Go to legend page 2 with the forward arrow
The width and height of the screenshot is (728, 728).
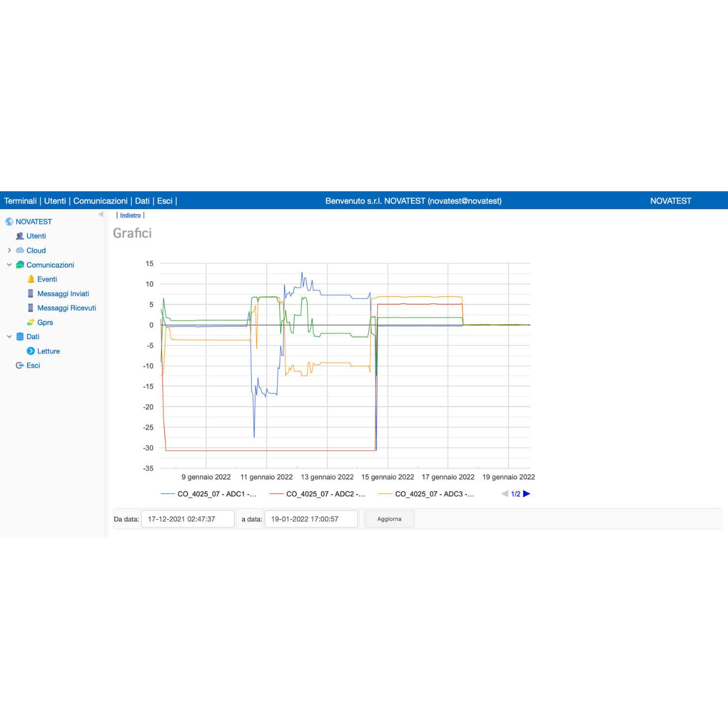(527, 494)
